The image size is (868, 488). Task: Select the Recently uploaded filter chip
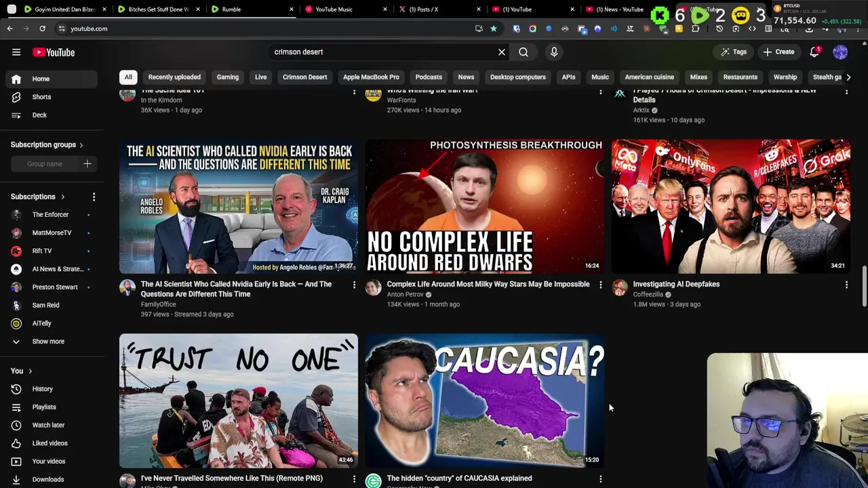point(174,77)
